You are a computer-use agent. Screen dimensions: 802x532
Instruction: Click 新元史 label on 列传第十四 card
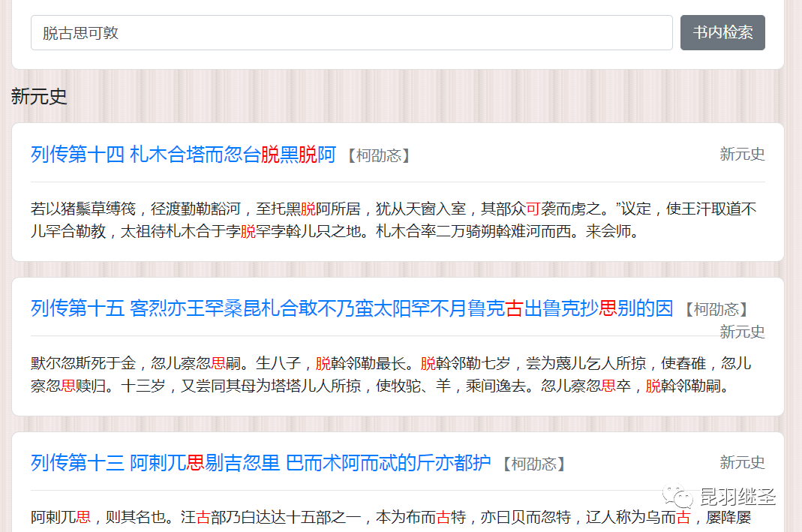point(742,154)
